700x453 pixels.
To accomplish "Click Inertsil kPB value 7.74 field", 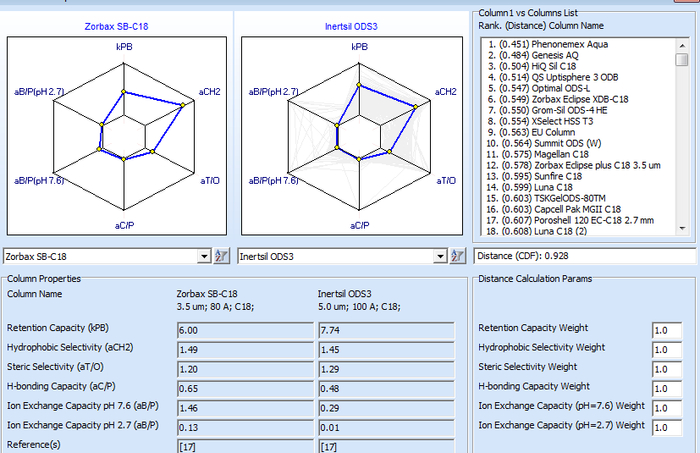I will click(386, 331).
